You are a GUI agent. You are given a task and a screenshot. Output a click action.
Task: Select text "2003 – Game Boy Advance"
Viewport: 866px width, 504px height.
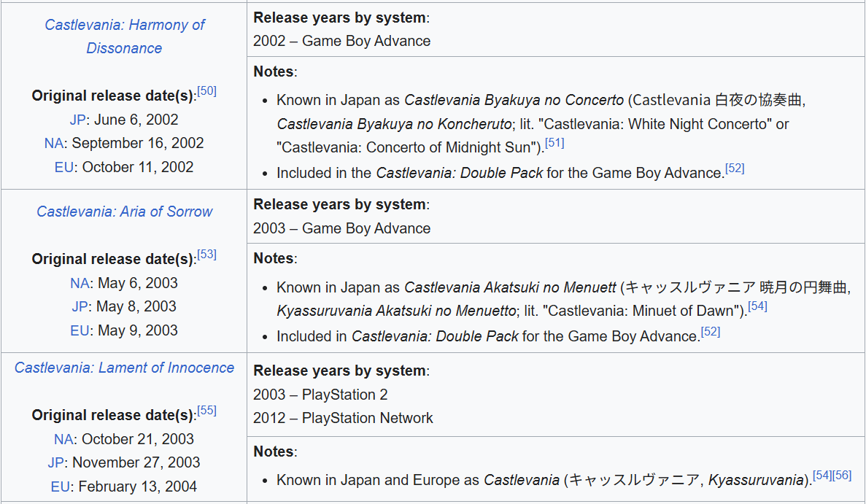point(342,228)
